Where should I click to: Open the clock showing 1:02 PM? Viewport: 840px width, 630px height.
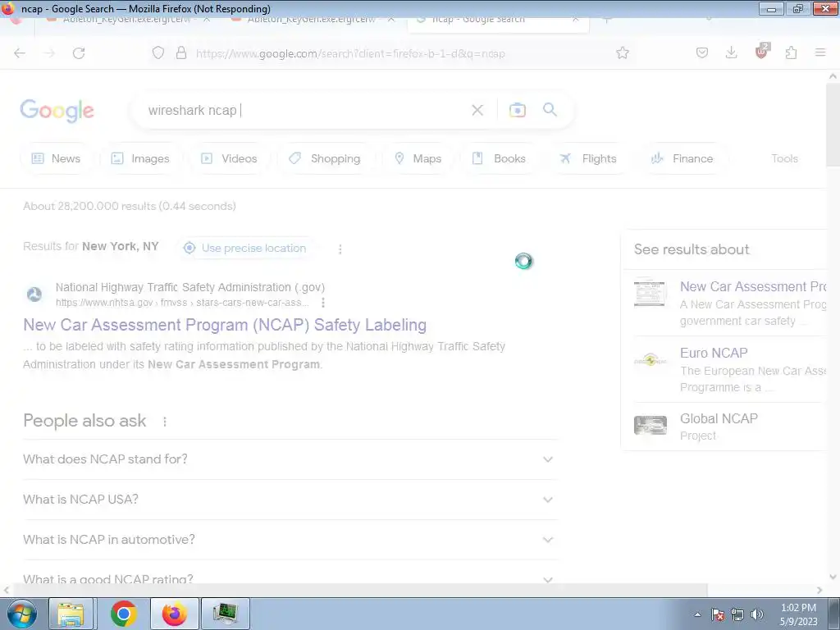798,614
